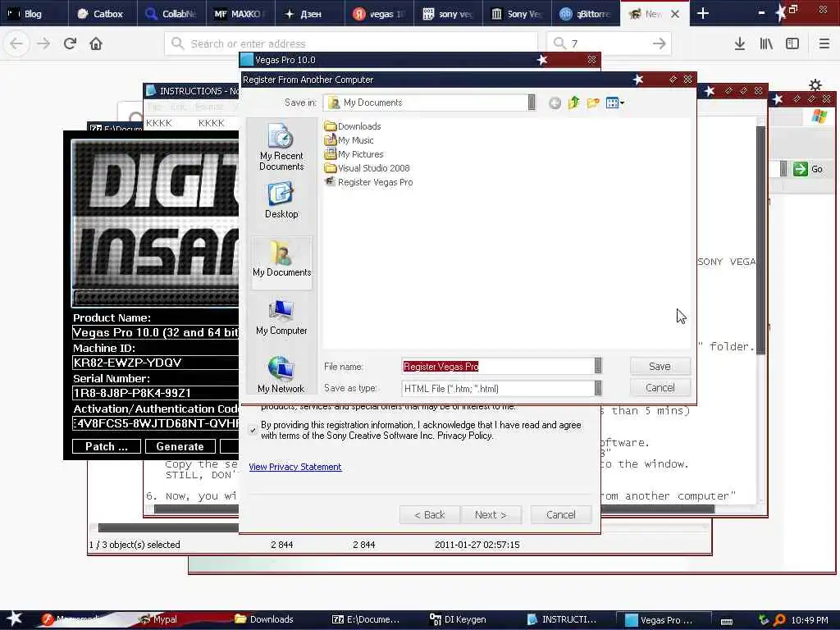
Task: Switch to the Дзен tab
Action: click(309, 13)
